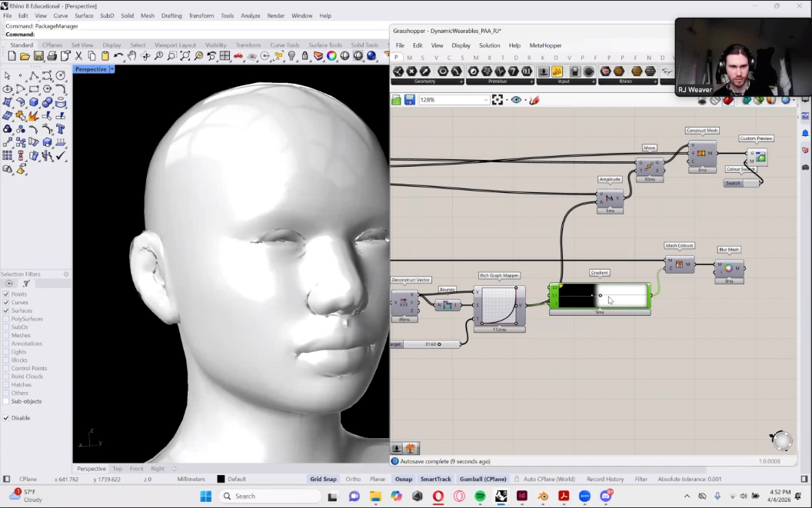Viewport: 812px width, 508px height.
Task: Toggle the Osnap status bar button
Action: point(404,479)
